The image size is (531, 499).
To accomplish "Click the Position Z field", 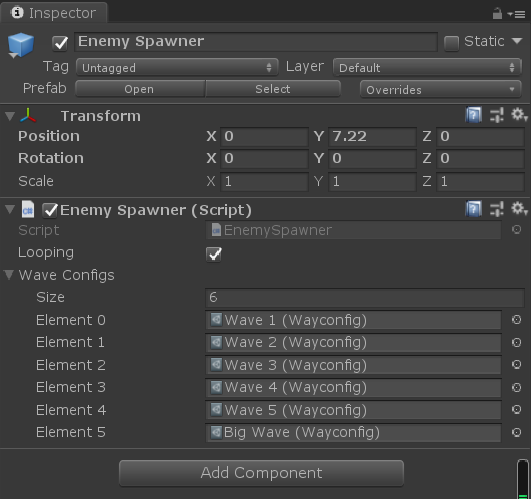I will (481, 136).
